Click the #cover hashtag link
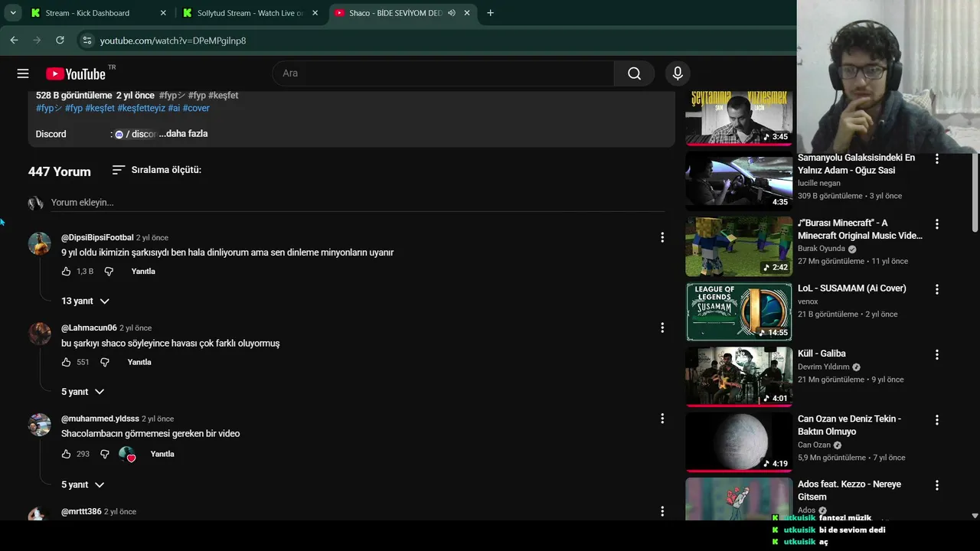980x551 pixels. pos(196,108)
